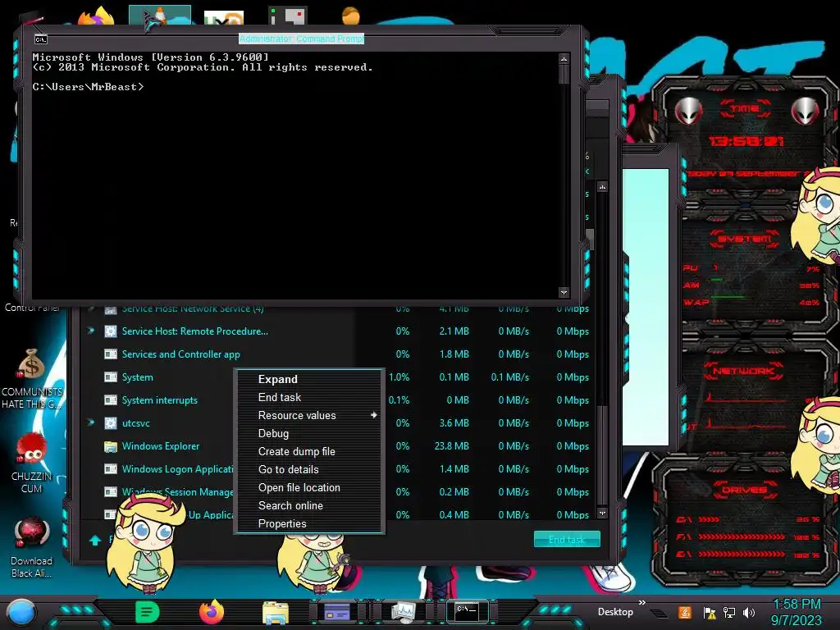Viewport: 840px width, 630px height.
Task: Select the System process row
Action: click(x=340, y=377)
